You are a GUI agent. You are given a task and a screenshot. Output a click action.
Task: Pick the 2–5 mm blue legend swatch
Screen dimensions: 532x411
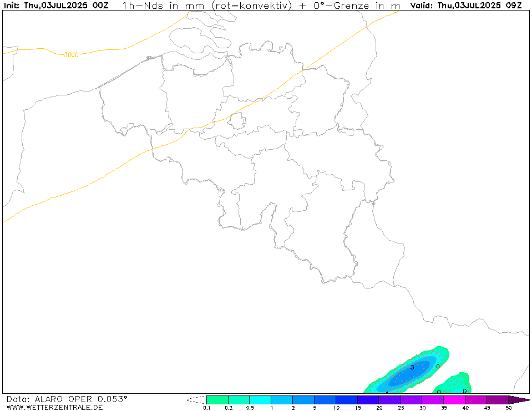[x=303, y=400]
